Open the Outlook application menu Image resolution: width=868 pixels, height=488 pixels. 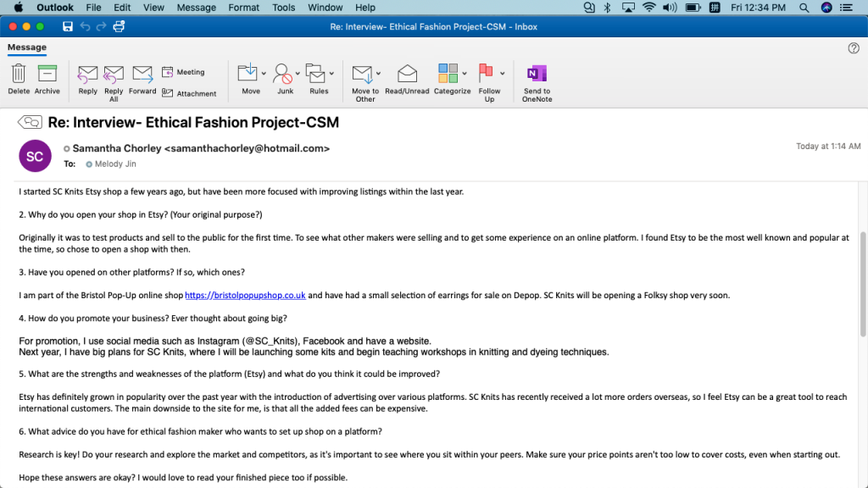click(x=55, y=8)
